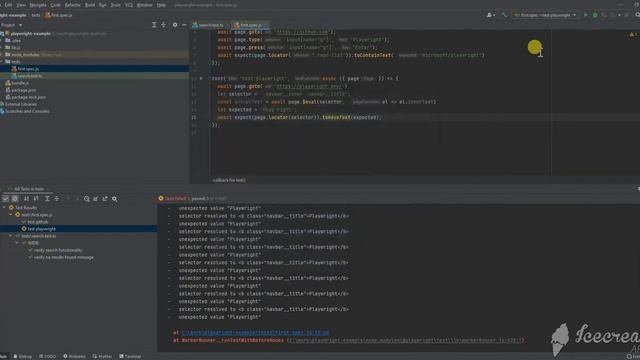This screenshot has height=360, width=640.
Task: Click run gutter icon for test playwright
Action: (201, 78)
